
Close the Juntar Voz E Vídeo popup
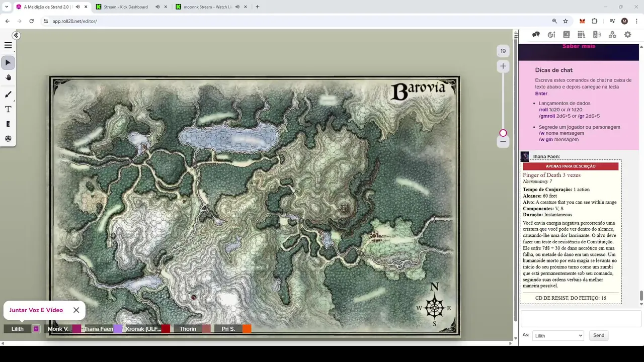click(76, 310)
